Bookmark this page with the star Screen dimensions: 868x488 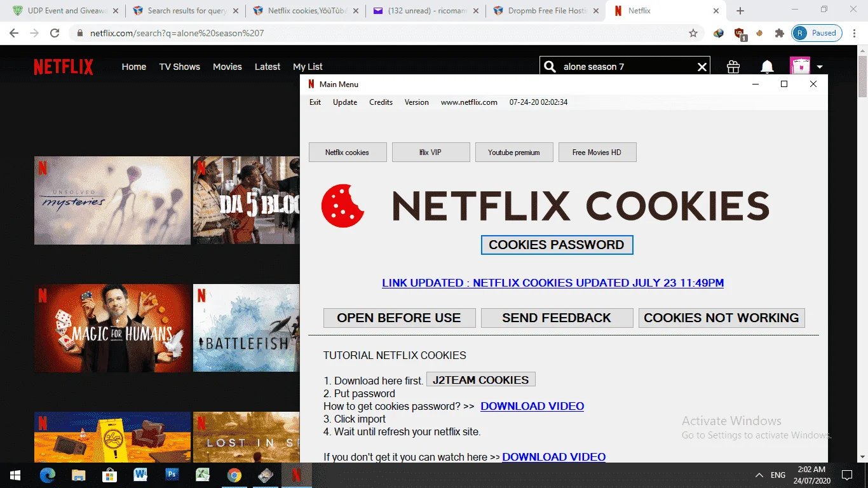point(693,33)
